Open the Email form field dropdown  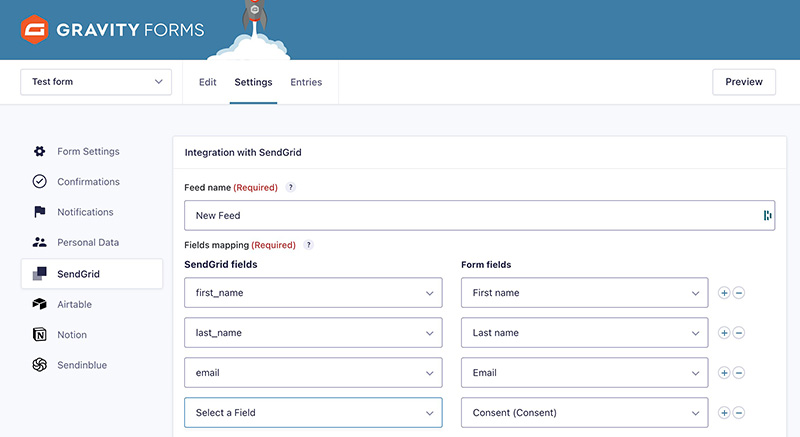coord(585,373)
